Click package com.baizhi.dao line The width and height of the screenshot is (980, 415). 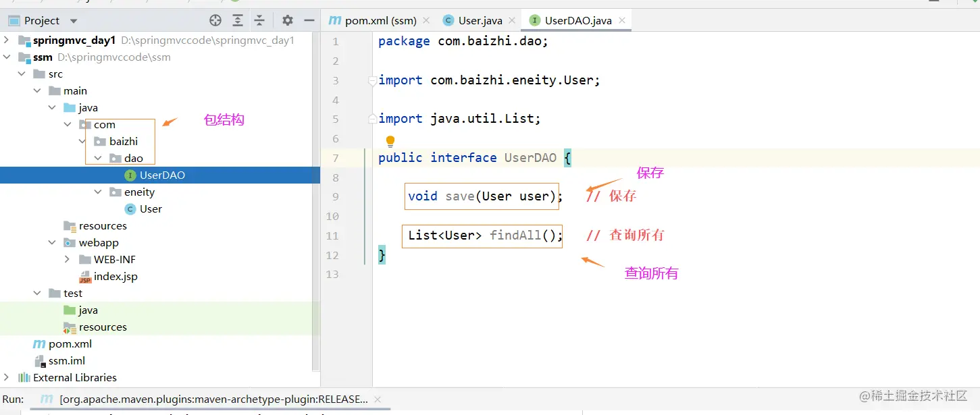coord(463,41)
